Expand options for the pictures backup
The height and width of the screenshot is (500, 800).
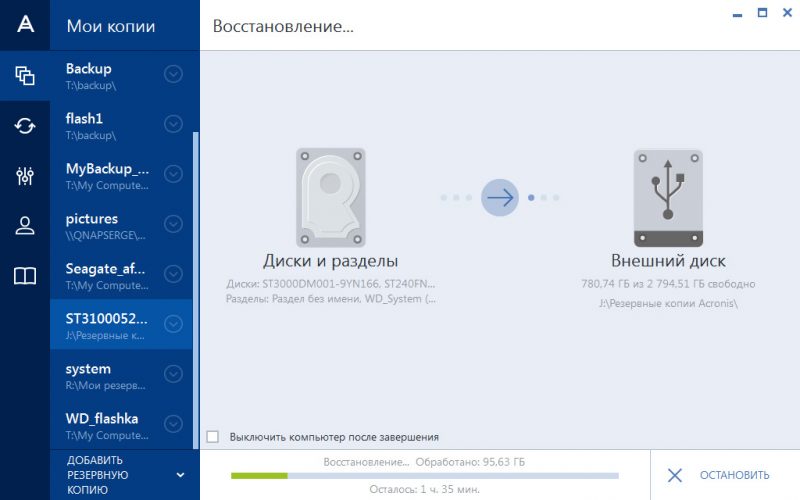click(x=173, y=224)
